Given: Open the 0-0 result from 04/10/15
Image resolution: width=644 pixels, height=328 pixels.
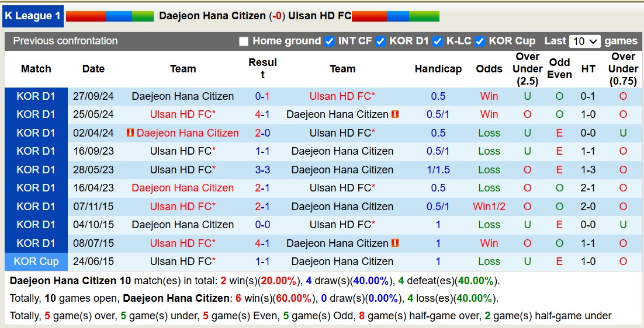Looking at the screenshot, I should click(262, 224).
